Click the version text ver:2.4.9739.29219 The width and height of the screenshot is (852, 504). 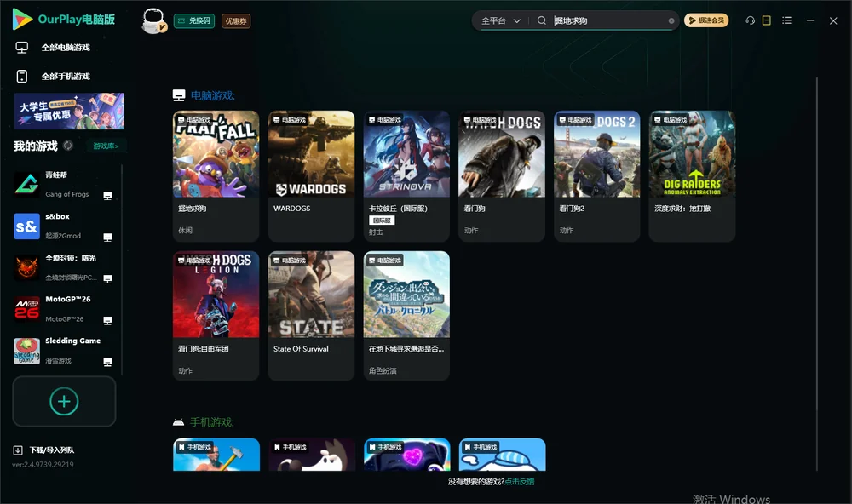click(x=43, y=464)
